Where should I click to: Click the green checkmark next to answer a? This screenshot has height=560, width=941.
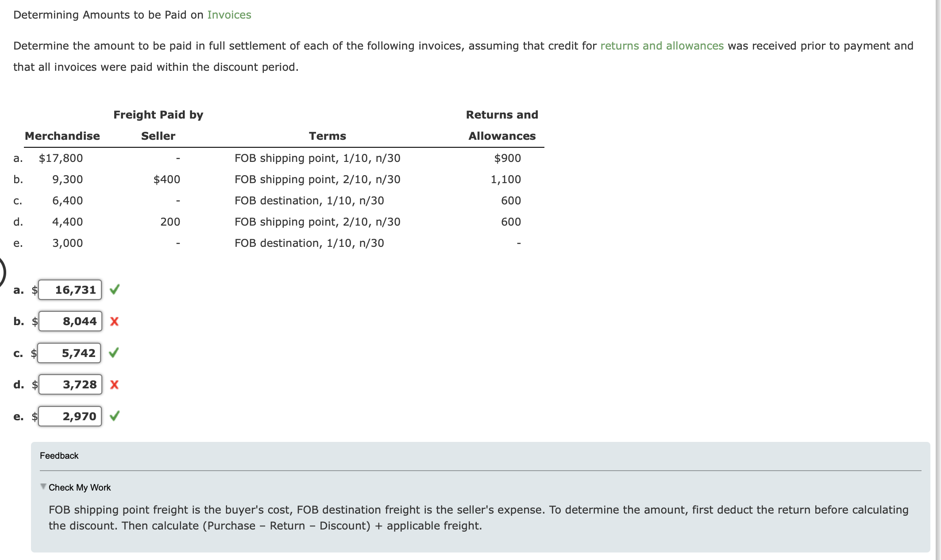(x=115, y=290)
